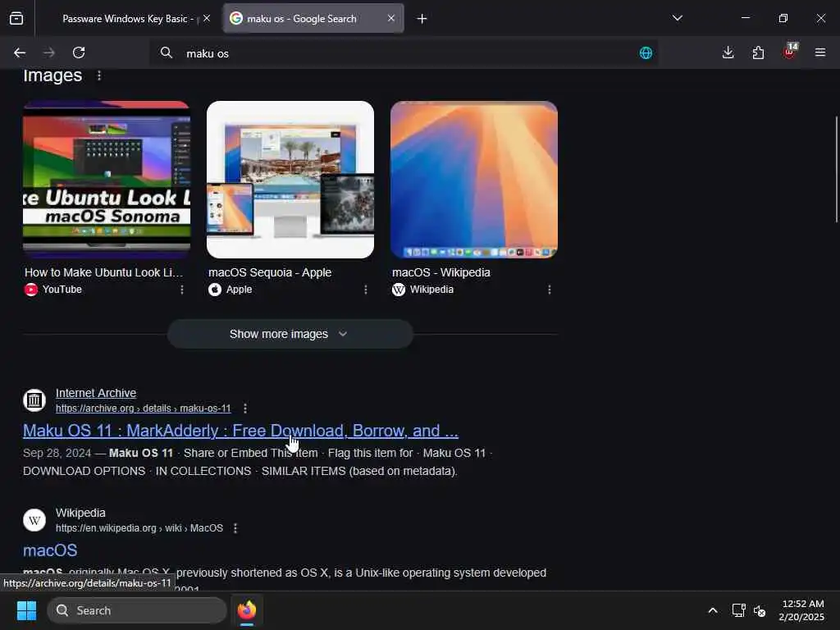The image size is (840, 630).
Task: Click macOS Sequoia - Apple caption
Action: (270, 272)
